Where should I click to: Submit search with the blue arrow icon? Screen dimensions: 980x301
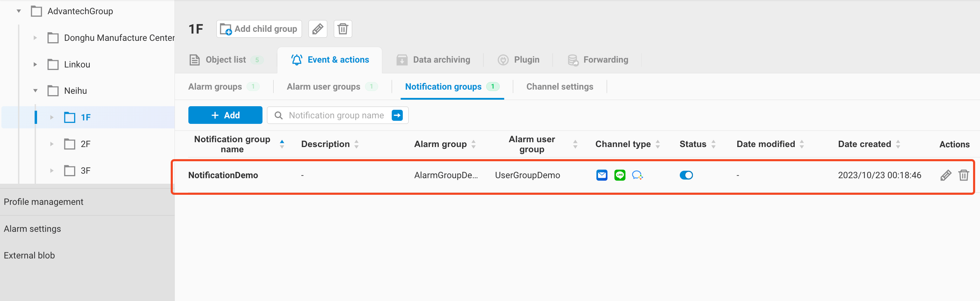pyautogui.click(x=397, y=115)
